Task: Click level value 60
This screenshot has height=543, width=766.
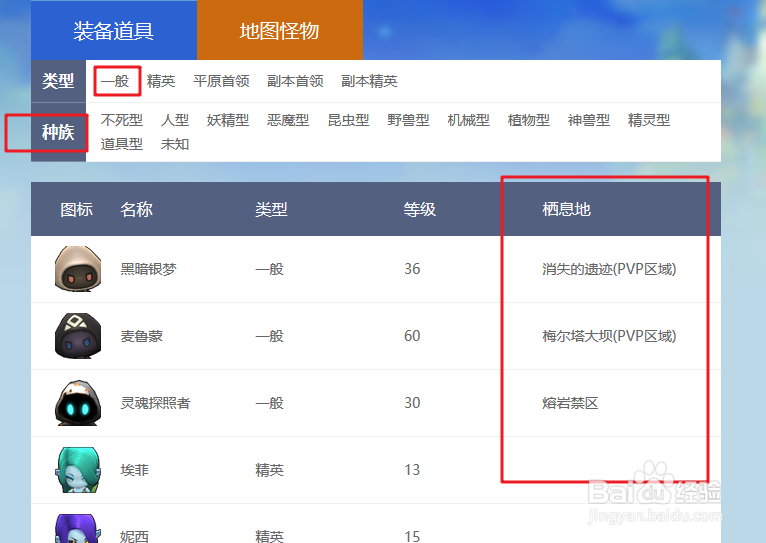Action: [412, 336]
